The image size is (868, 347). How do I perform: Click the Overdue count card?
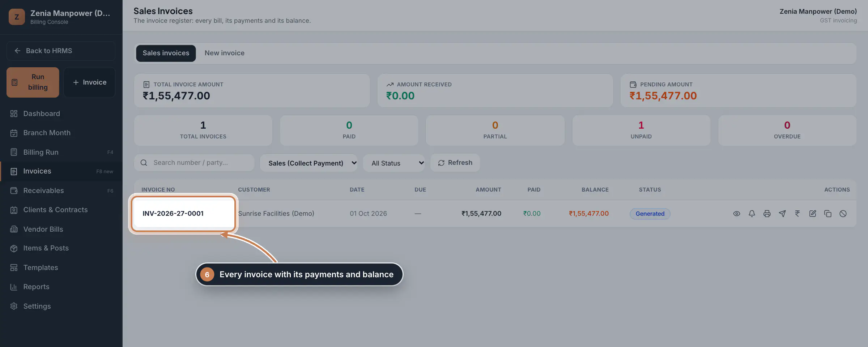(787, 130)
